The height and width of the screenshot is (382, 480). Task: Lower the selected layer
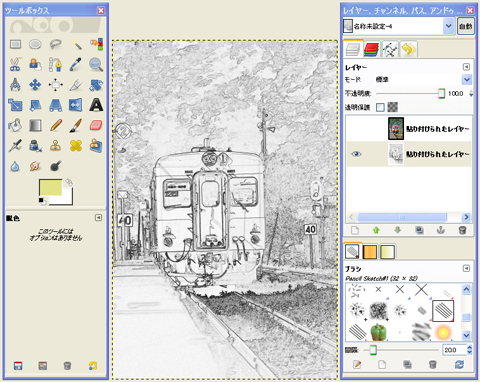tap(398, 230)
